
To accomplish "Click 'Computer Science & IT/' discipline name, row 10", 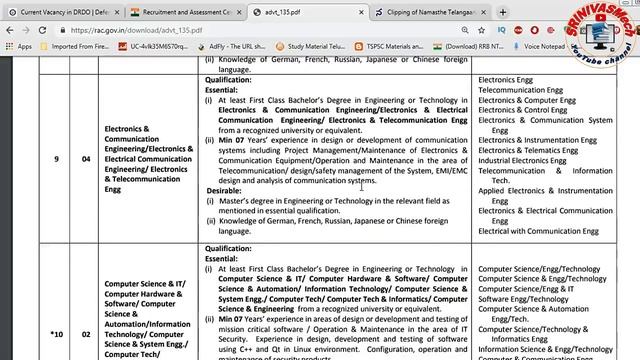I will pos(145,284).
